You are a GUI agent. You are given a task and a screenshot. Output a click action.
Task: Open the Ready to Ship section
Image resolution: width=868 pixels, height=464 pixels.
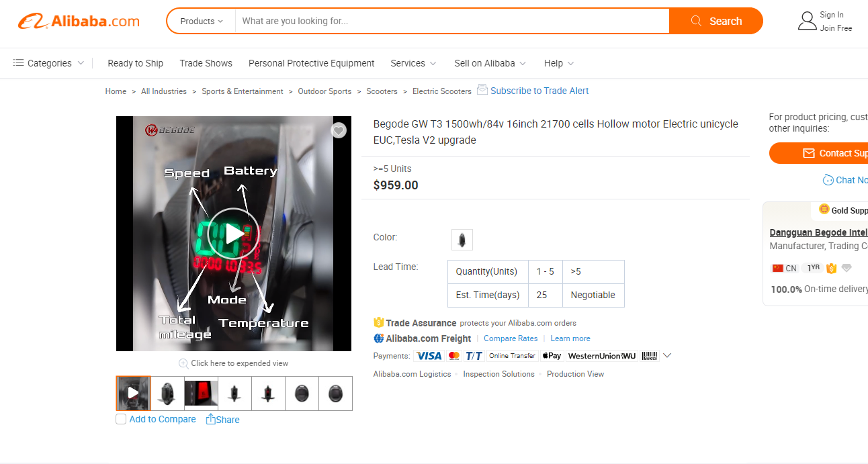pyautogui.click(x=135, y=63)
